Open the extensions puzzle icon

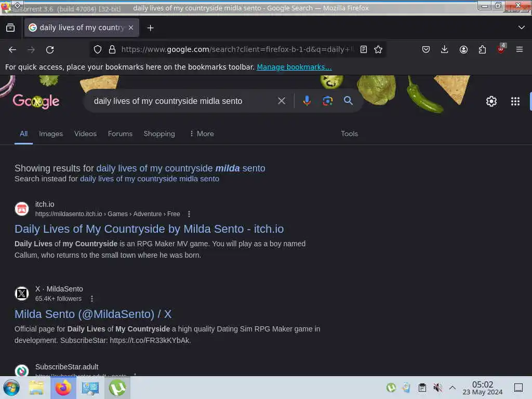coord(482,49)
